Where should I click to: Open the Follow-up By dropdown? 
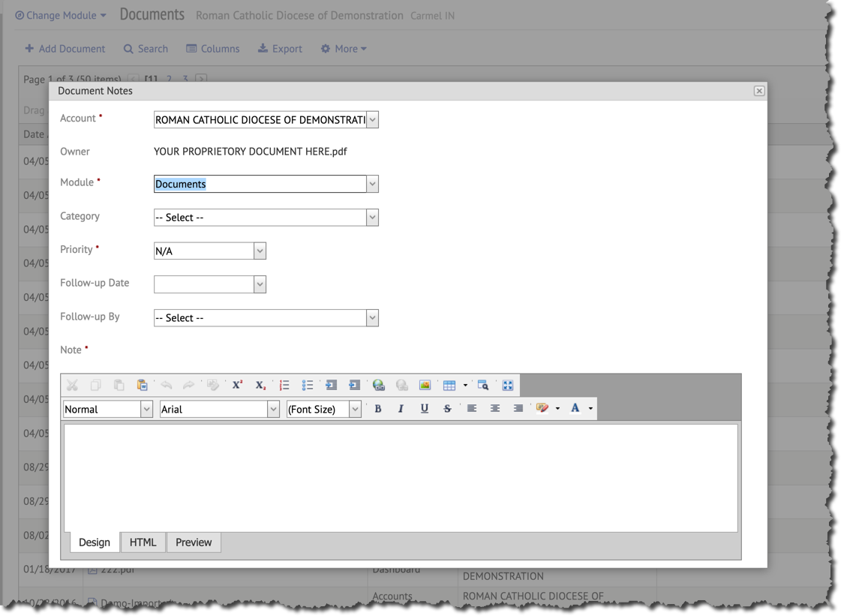266,318
